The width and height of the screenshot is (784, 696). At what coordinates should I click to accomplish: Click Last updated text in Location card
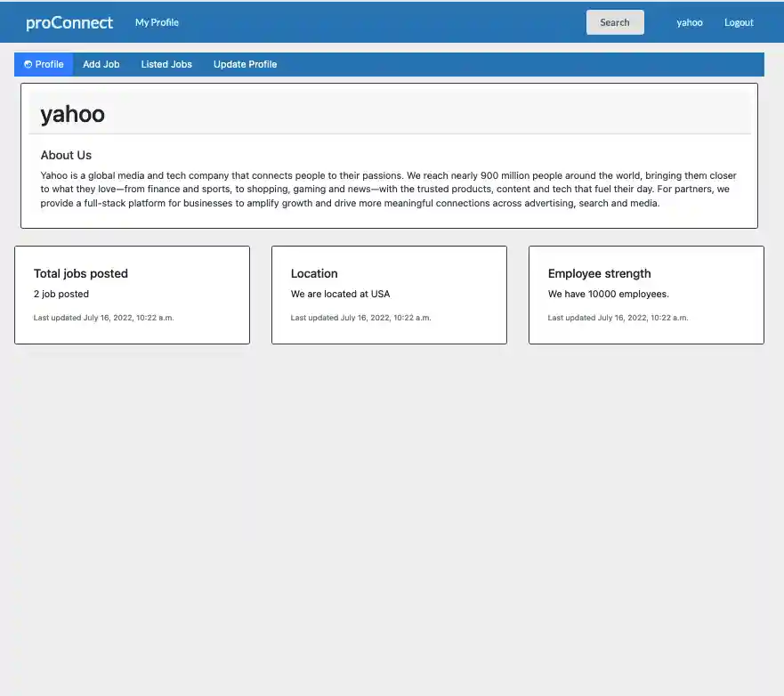[360, 318]
